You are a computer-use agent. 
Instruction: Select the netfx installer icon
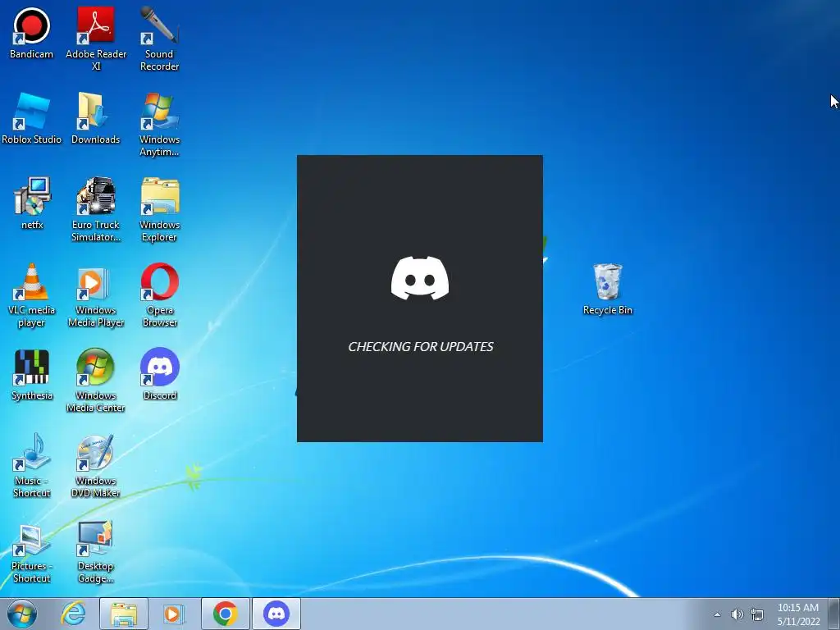tap(32, 203)
